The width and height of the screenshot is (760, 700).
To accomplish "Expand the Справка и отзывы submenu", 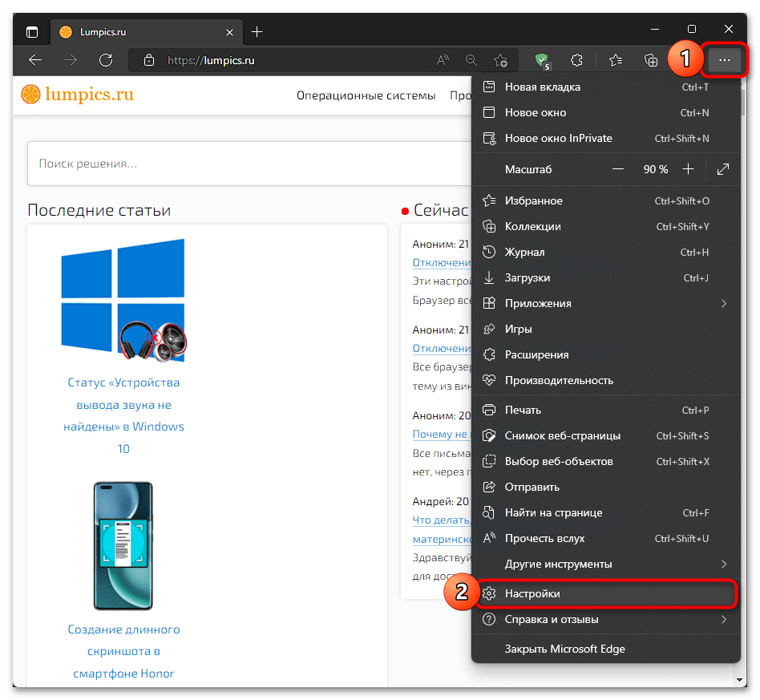I will (x=605, y=620).
